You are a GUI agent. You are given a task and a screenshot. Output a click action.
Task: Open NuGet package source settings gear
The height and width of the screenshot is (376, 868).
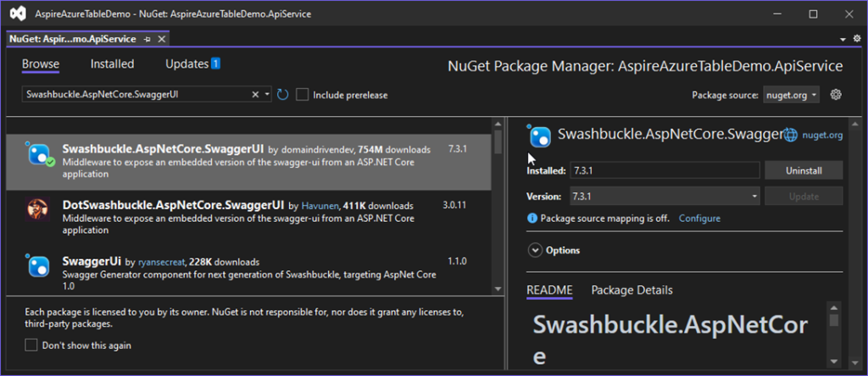pos(836,95)
